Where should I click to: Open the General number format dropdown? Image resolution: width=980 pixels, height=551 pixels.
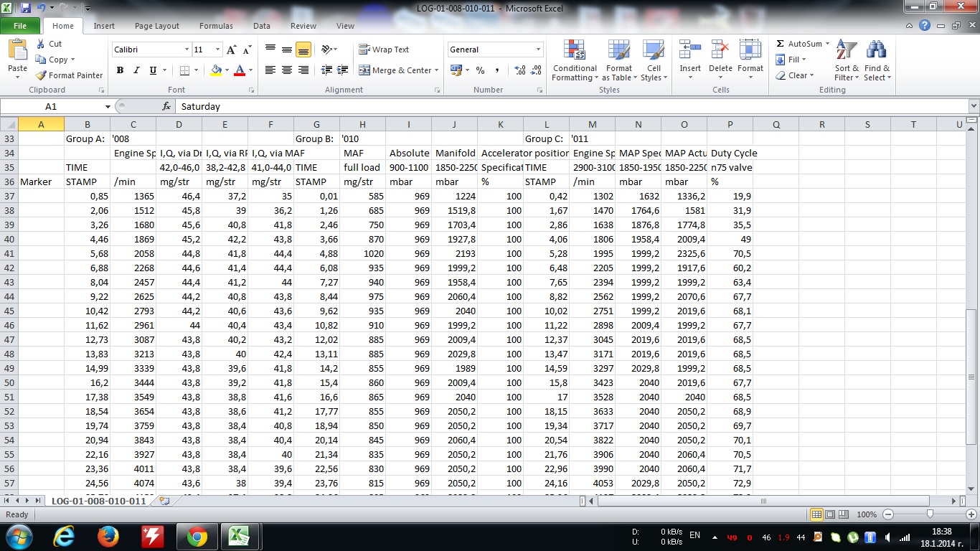pyautogui.click(x=538, y=50)
